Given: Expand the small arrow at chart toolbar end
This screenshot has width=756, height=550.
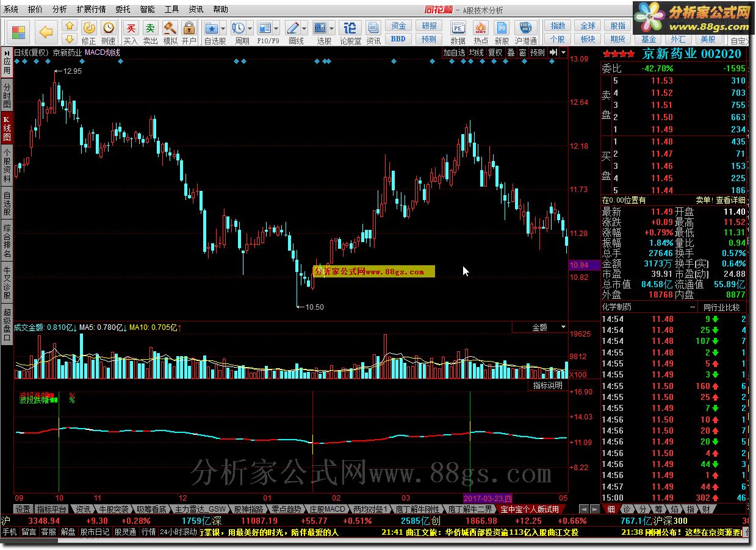Looking at the screenshot, I should tap(563, 52).
